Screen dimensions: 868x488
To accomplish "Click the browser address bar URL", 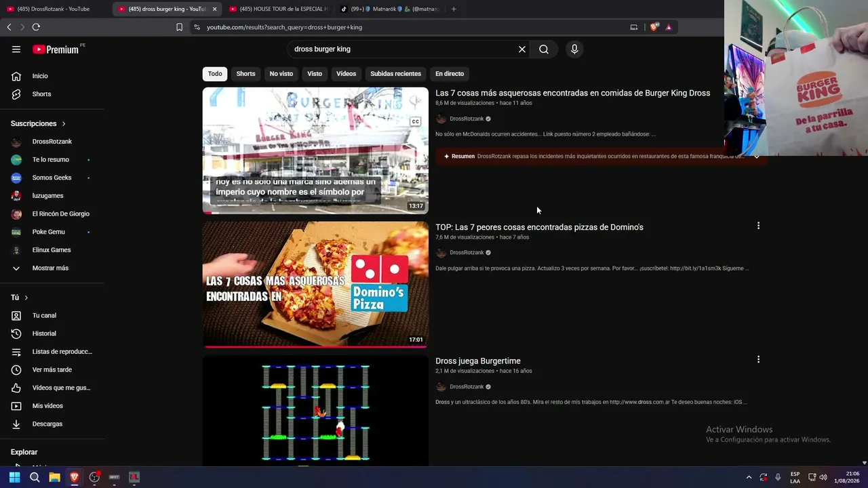I will tap(284, 27).
